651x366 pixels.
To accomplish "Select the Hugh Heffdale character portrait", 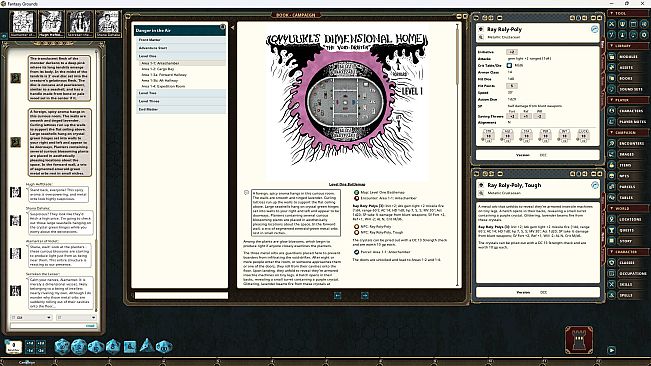I will [x=51, y=23].
